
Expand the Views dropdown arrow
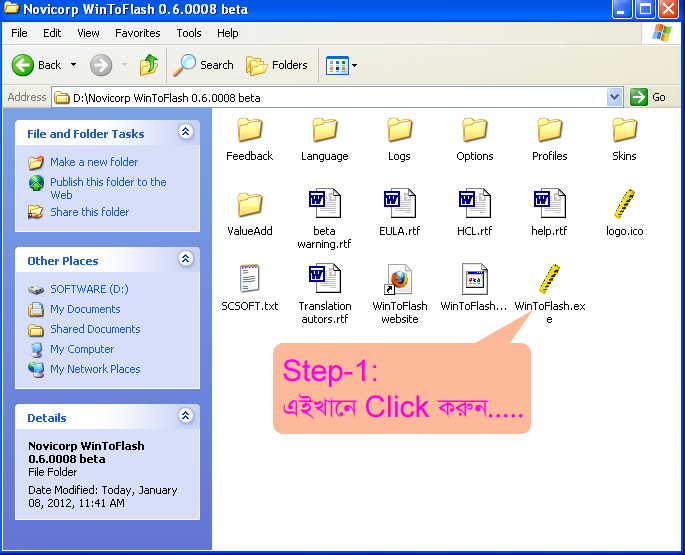(354, 66)
